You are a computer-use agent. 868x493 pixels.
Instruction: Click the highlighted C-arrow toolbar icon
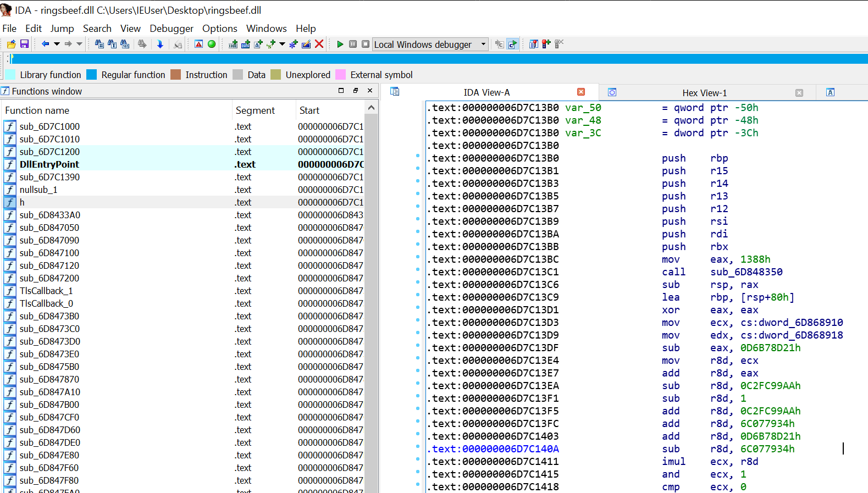pos(512,44)
